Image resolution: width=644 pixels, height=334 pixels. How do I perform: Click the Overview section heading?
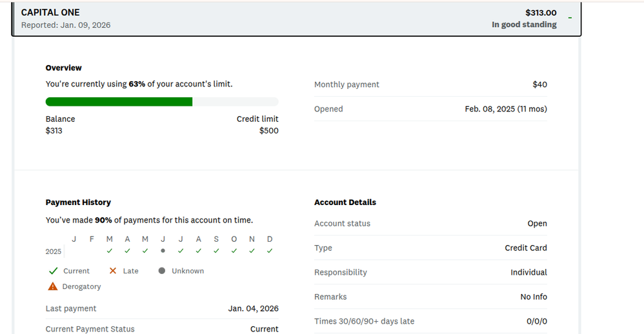tap(64, 68)
